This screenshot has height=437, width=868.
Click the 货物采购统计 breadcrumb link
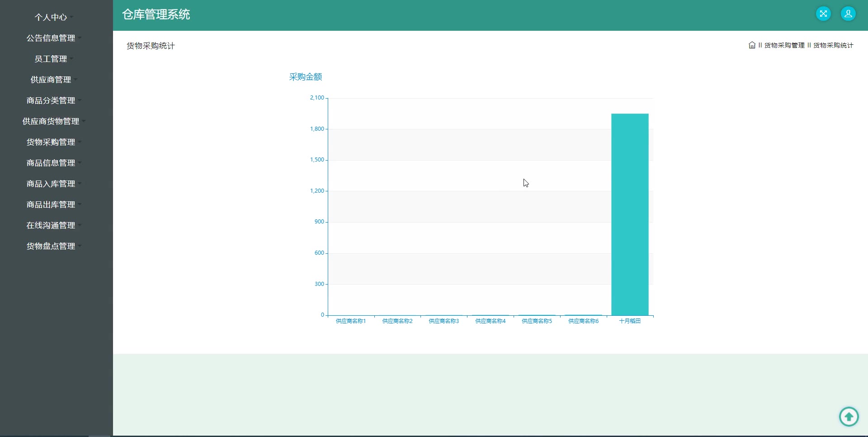(x=833, y=45)
